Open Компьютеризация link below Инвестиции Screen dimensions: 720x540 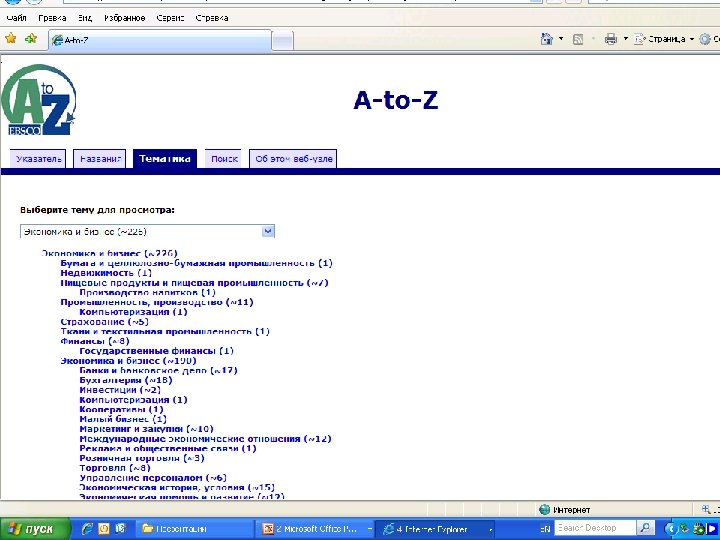click(134, 399)
